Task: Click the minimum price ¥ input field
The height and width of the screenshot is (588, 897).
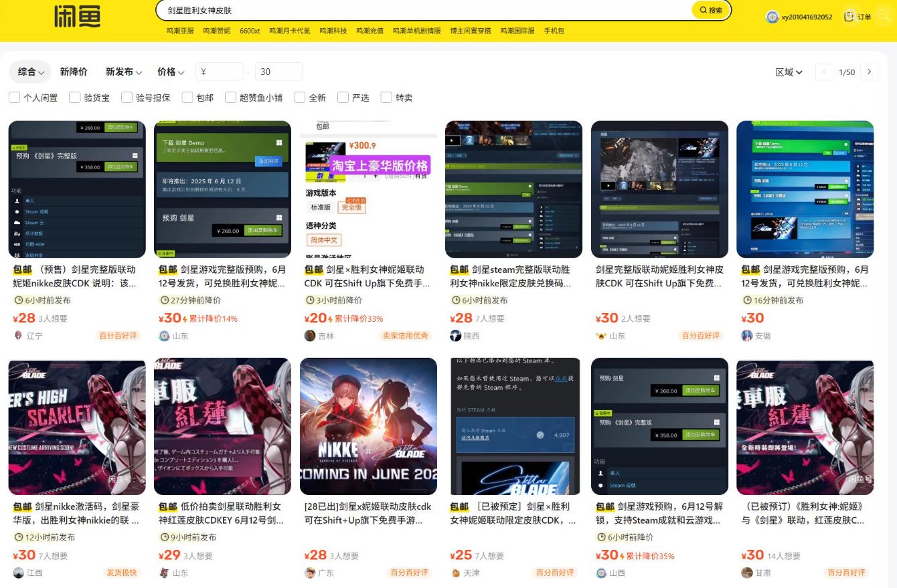Action: 220,72
